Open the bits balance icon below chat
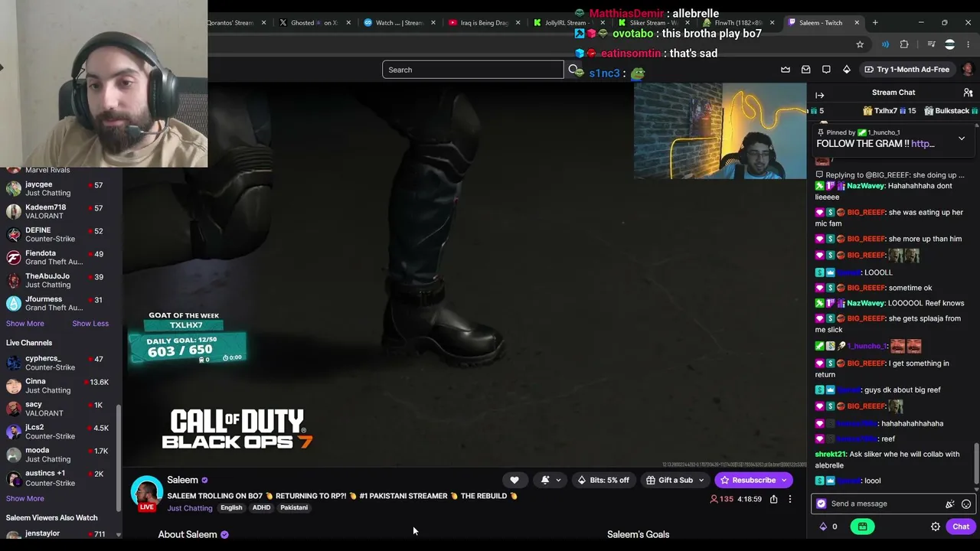The height and width of the screenshot is (551, 980). coord(828,527)
